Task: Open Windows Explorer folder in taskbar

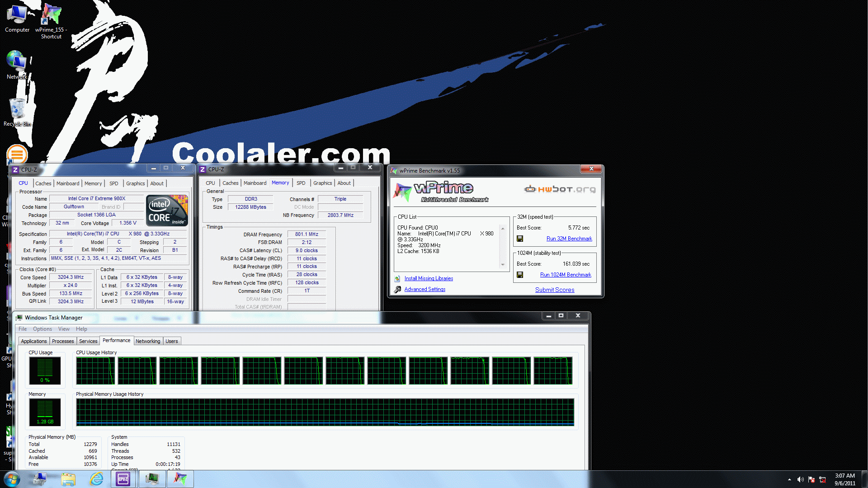Action: [68, 479]
